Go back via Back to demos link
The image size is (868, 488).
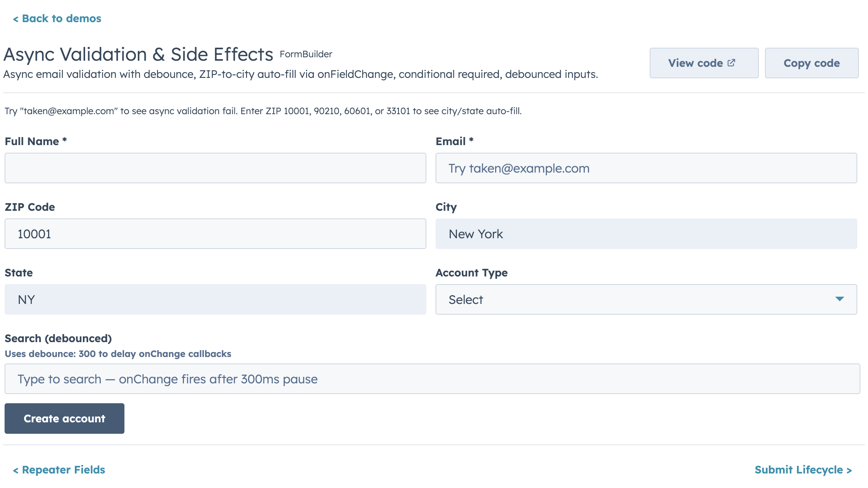coord(57,18)
